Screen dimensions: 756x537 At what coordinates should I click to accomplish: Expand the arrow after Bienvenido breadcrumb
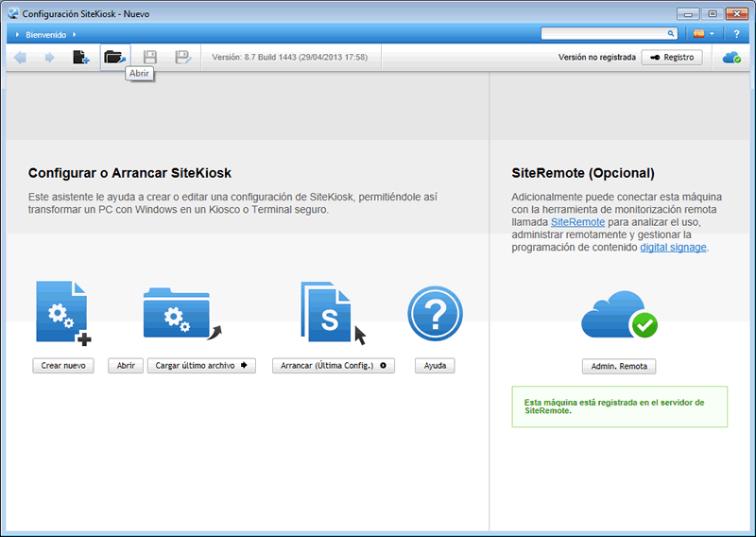coord(74,34)
